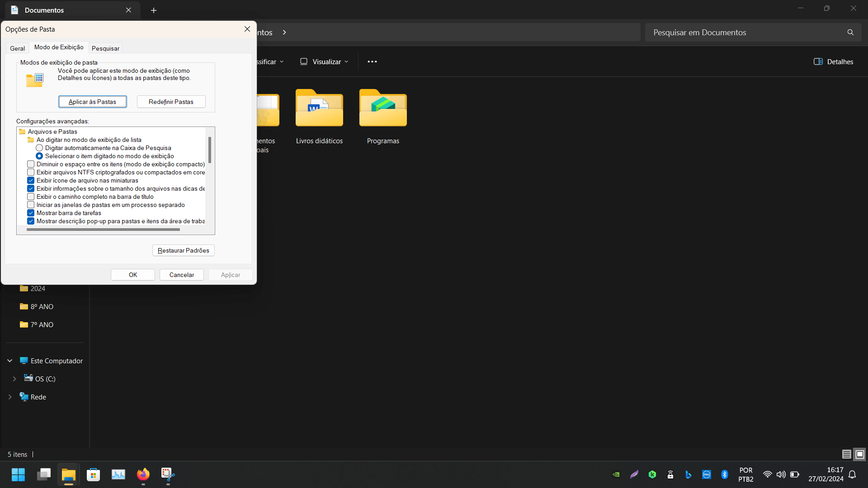The width and height of the screenshot is (868, 488).
Task: Open Firefox from the taskbar
Action: tap(143, 474)
